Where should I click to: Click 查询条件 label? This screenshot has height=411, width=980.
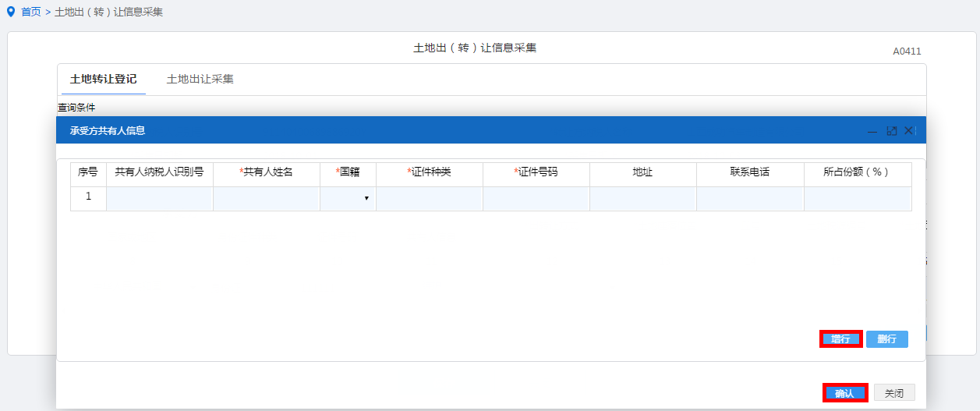pyautogui.click(x=76, y=107)
